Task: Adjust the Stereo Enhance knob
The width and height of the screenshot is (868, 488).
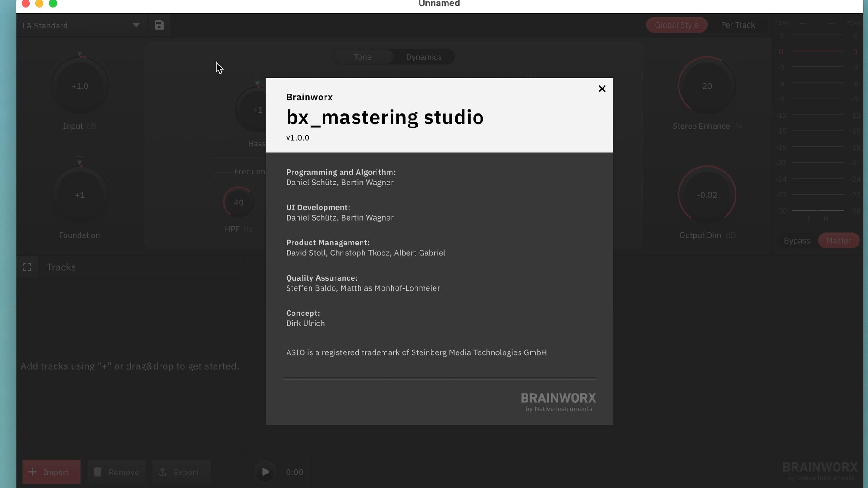Action: [x=707, y=86]
